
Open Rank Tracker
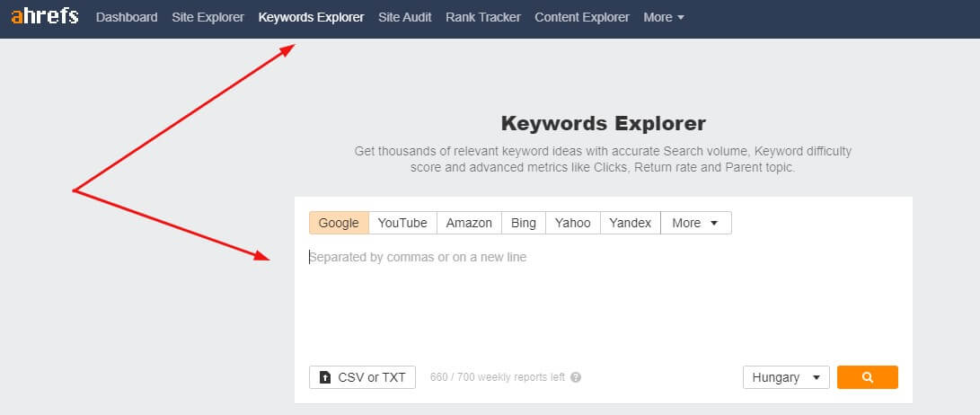tap(483, 17)
